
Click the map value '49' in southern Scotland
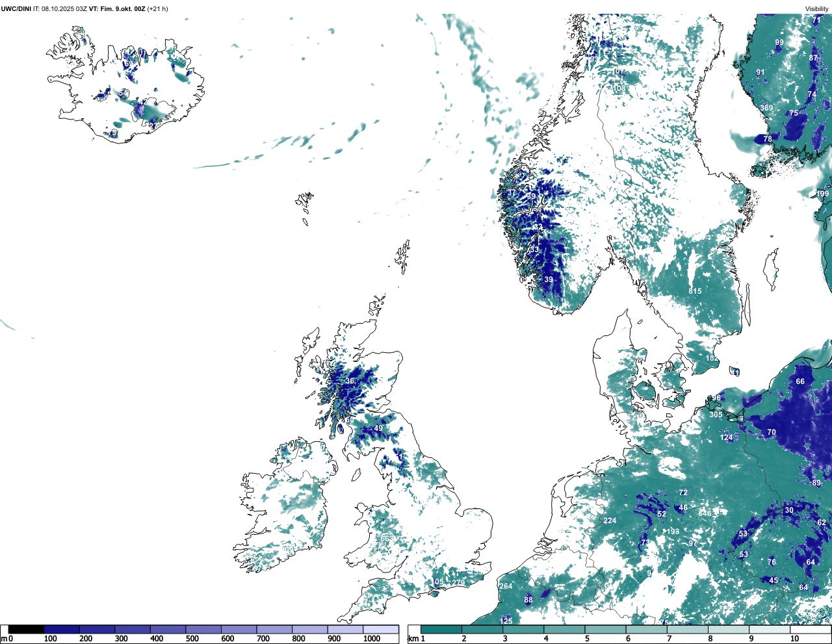coord(378,428)
